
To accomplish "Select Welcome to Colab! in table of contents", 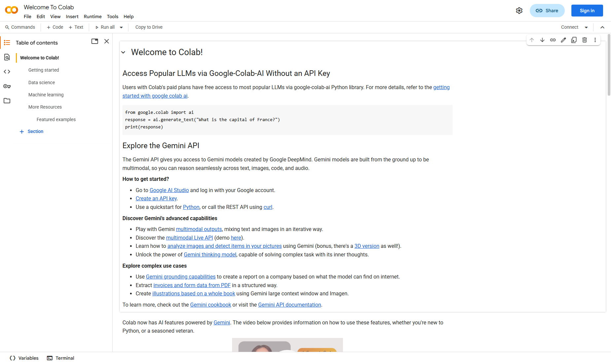I will pyautogui.click(x=40, y=58).
